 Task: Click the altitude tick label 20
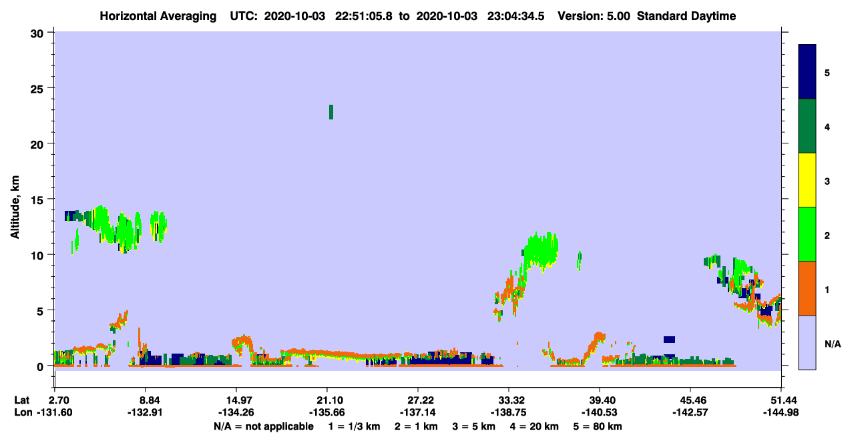(39, 143)
